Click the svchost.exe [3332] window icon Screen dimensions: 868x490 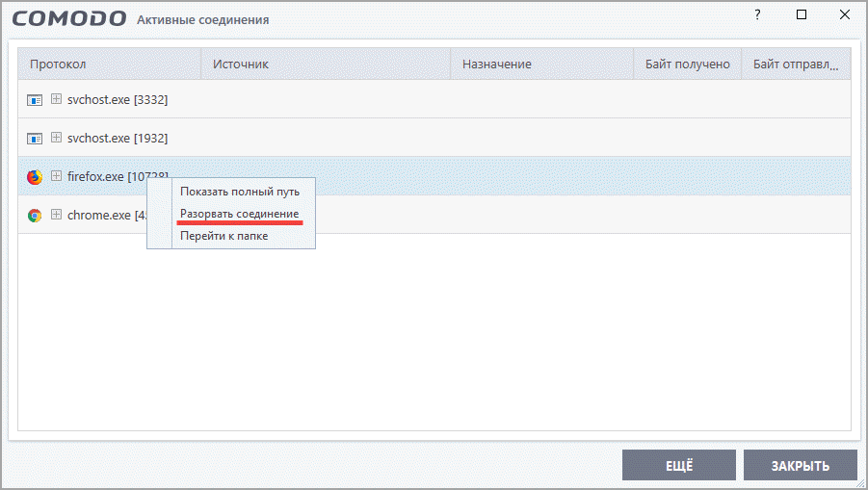35,100
